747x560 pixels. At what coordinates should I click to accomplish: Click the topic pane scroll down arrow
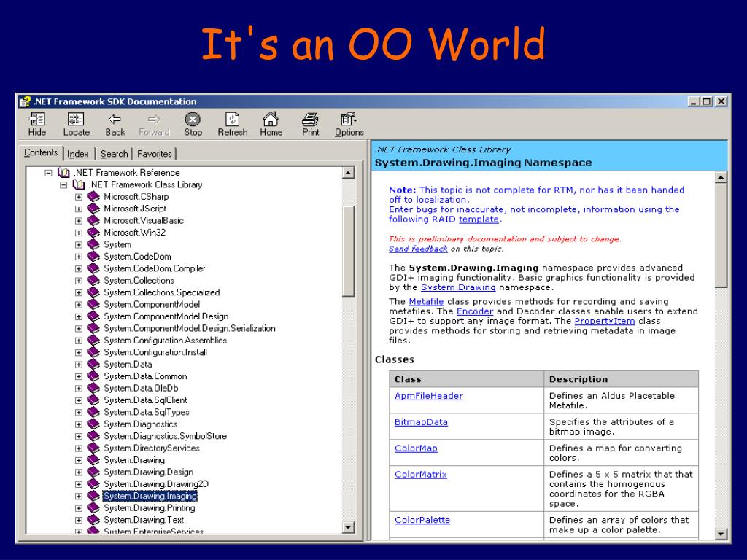click(721, 534)
